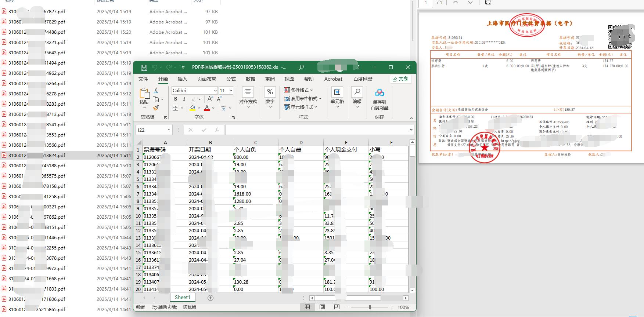Select column C header
This screenshot has height=317, width=644.
(x=256, y=142)
